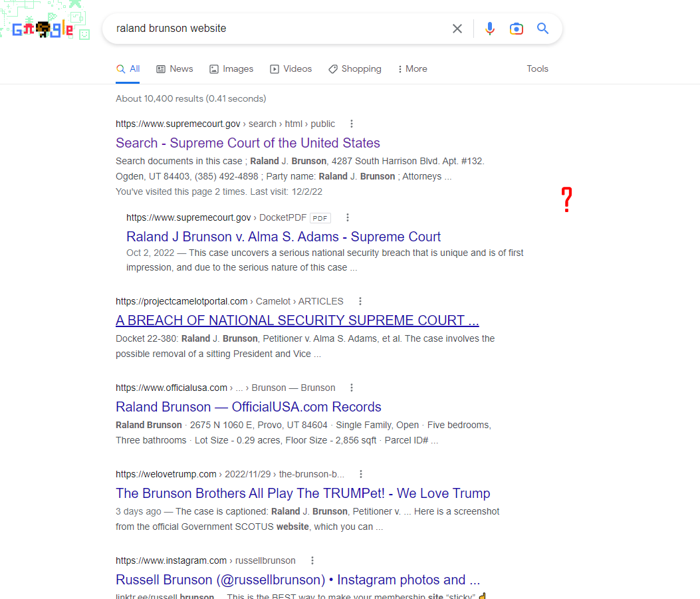The width and height of the screenshot is (700, 599).
Task: Open 'A BREACH OF NATIONAL SECURITY SUPREME COURT' link
Action: pos(297,320)
